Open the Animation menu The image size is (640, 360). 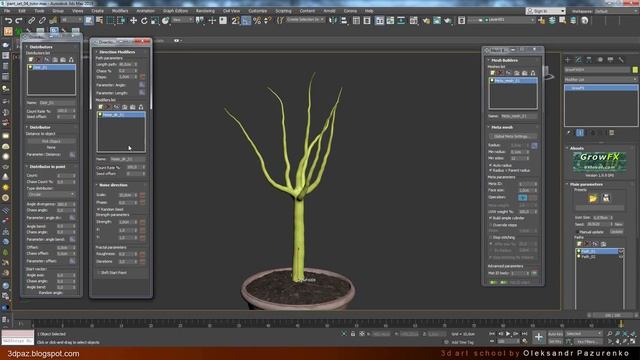(x=145, y=11)
